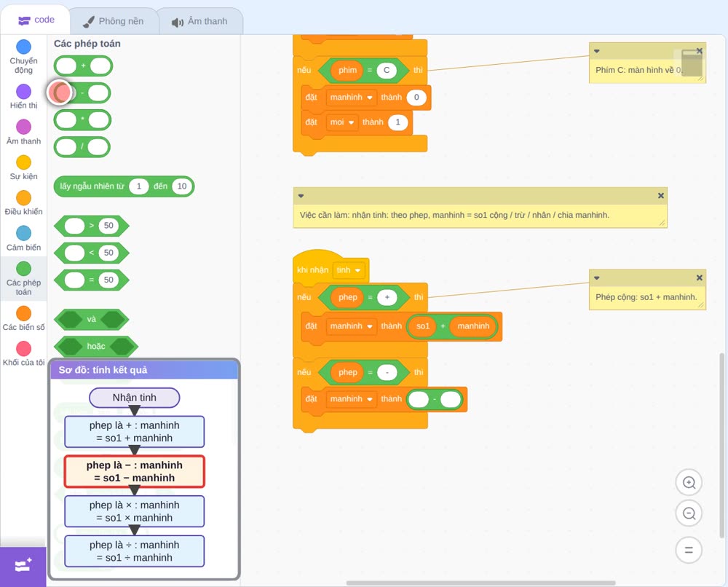Collapse the 'Phím C' comment

tap(597, 51)
